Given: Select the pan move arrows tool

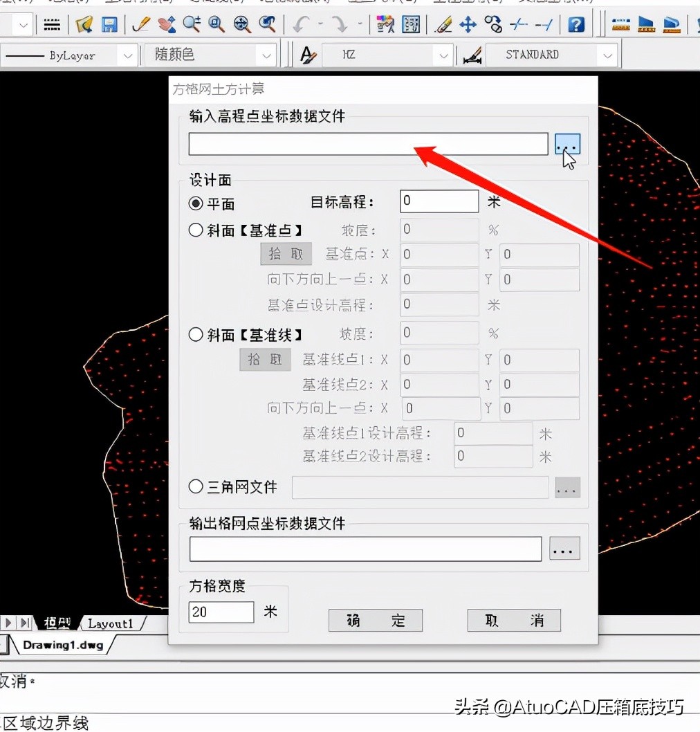Looking at the screenshot, I should (x=468, y=25).
